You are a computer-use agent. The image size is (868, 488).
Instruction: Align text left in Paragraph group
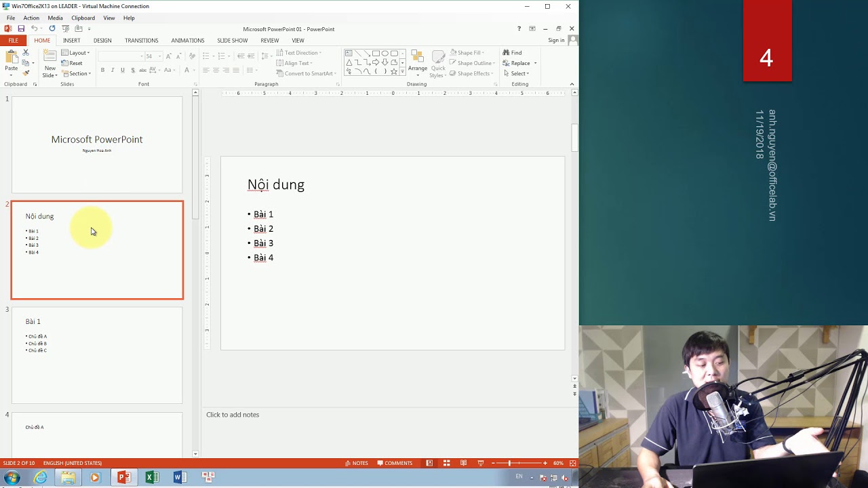click(x=205, y=70)
